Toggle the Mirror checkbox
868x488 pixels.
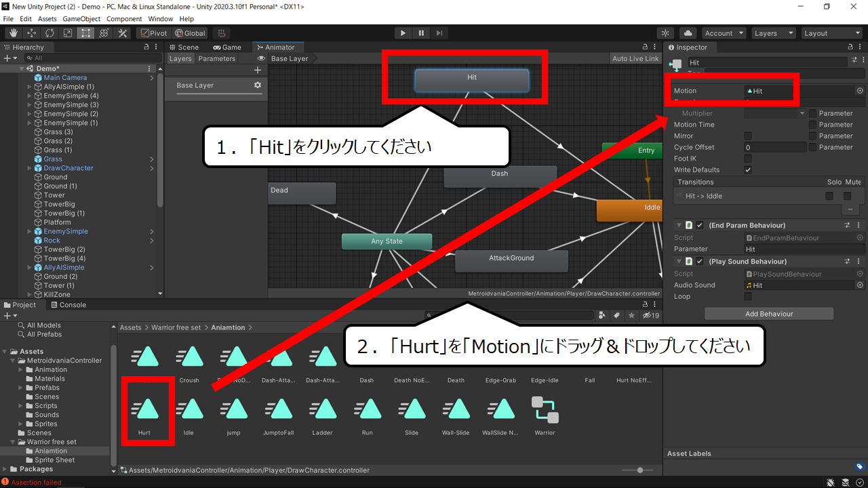pyautogui.click(x=748, y=136)
